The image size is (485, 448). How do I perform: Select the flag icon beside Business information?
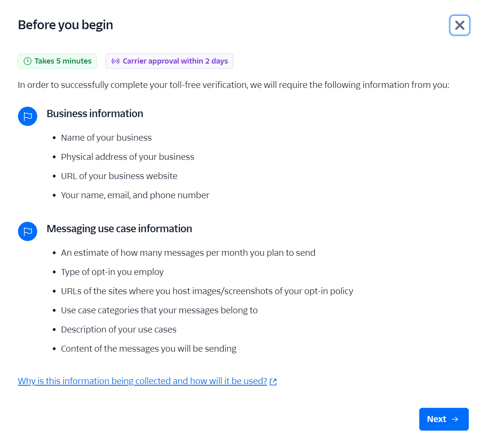[x=28, y=116]
